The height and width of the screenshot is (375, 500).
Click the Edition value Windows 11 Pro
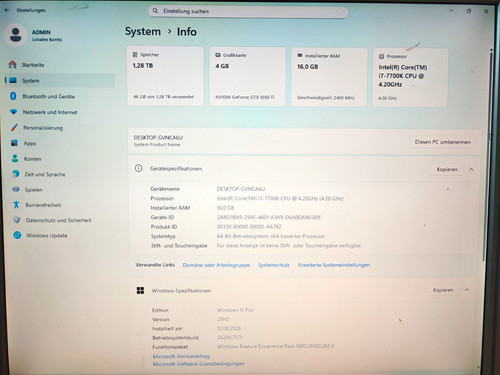click(x=235, y=310)
